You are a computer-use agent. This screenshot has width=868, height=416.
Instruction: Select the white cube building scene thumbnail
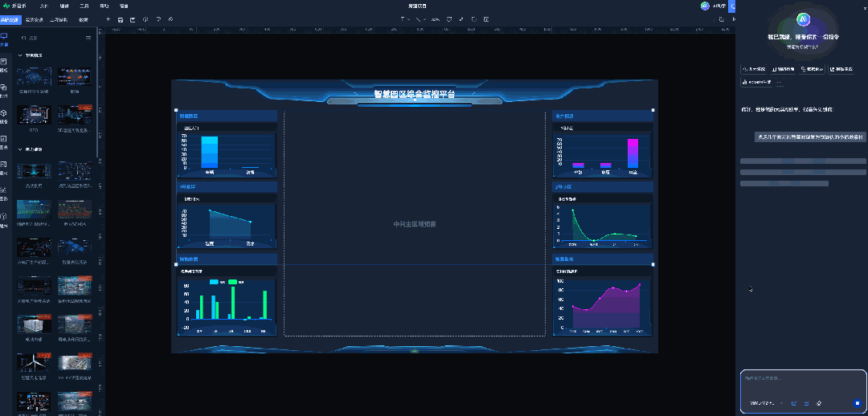(x=35, y=324)
